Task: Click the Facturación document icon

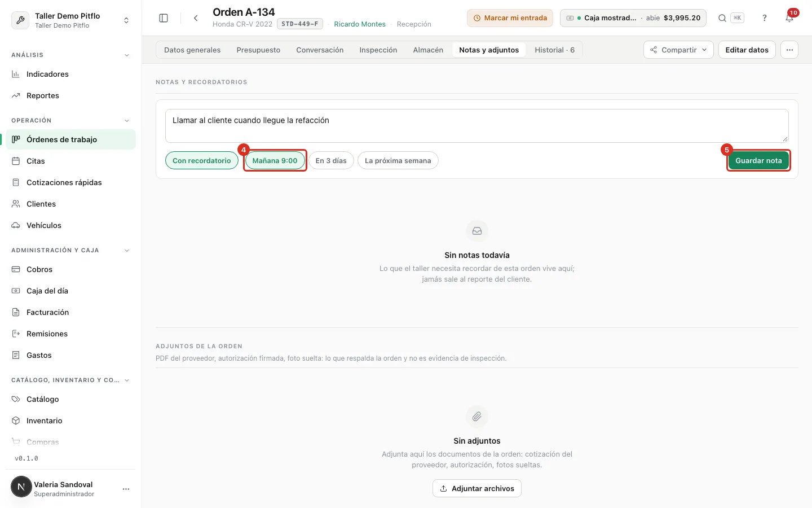Action: click(x=16, y=312)
